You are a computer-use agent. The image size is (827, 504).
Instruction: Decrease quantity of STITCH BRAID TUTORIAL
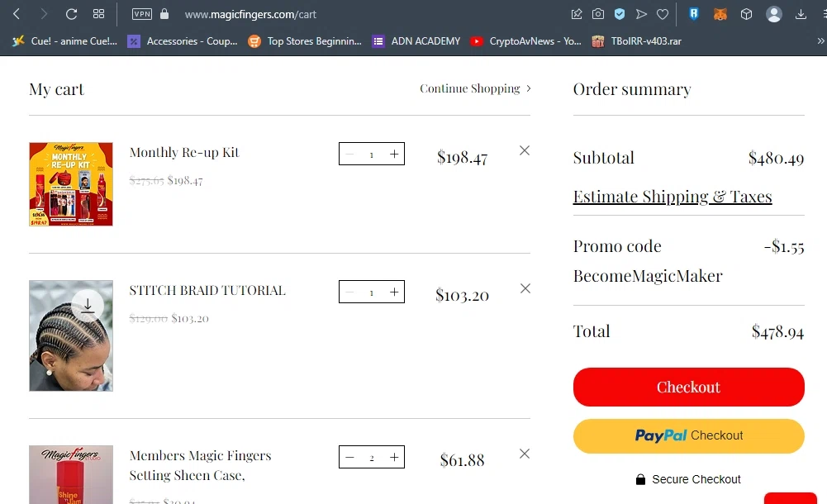tap(349, 292)
